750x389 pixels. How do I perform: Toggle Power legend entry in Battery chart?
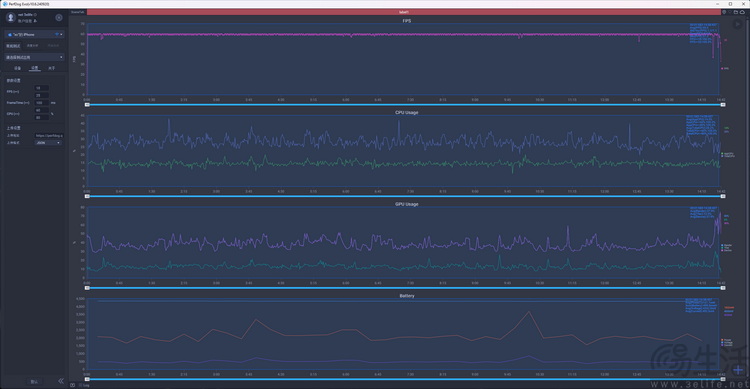point(726,340)
